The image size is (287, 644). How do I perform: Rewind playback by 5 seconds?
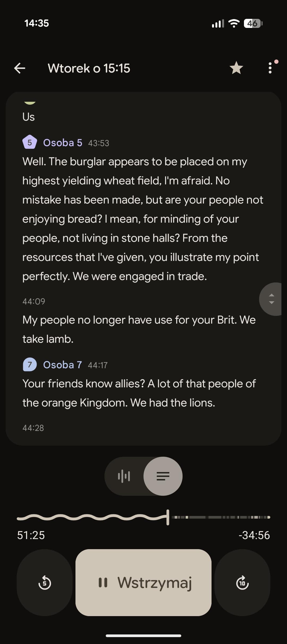point(45,582)
